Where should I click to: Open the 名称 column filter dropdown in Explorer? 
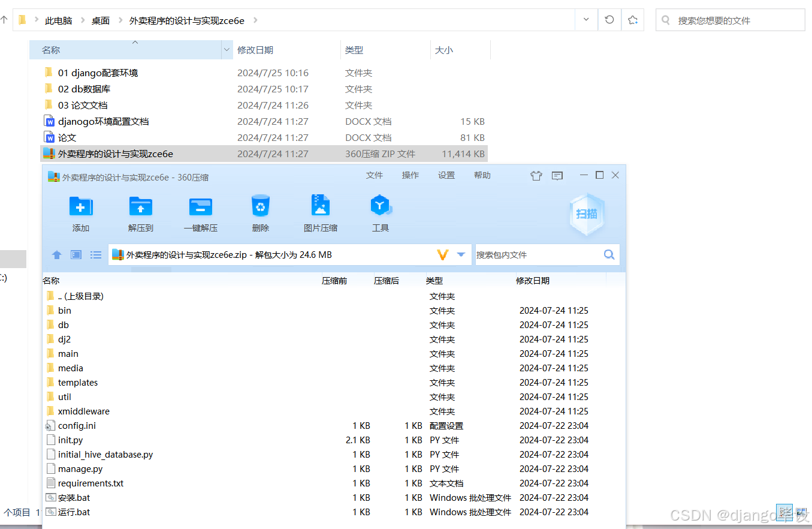[x=227, y=50]
